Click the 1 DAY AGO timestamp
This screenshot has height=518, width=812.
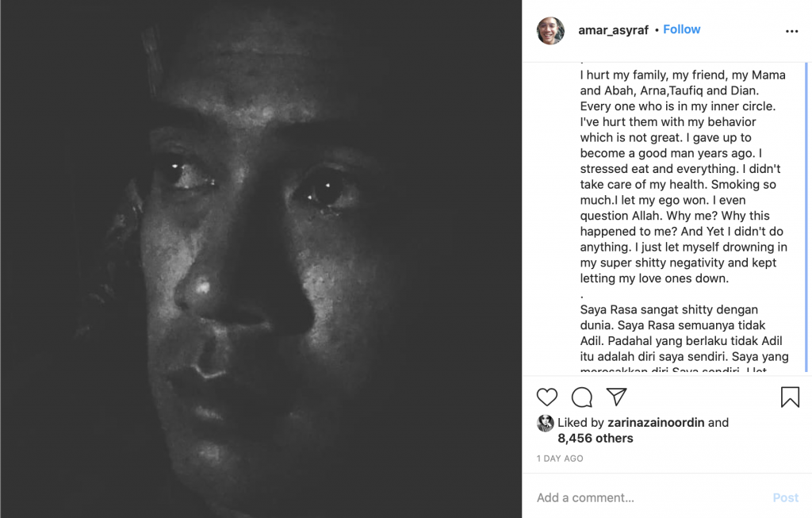560,459
